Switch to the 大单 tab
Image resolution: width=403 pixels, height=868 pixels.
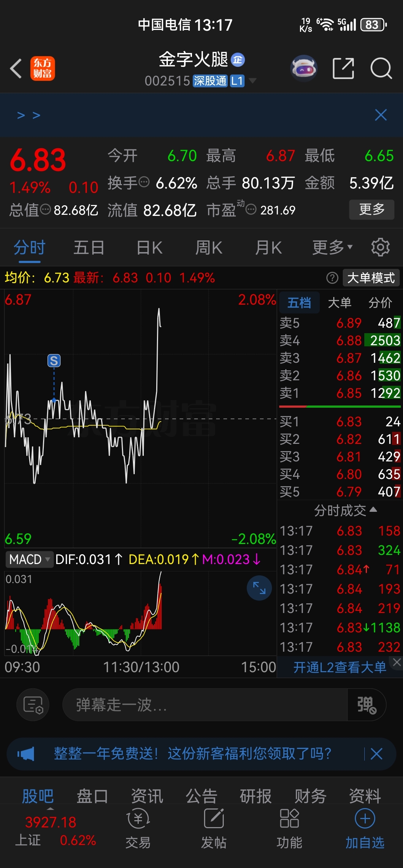[339, 302]
